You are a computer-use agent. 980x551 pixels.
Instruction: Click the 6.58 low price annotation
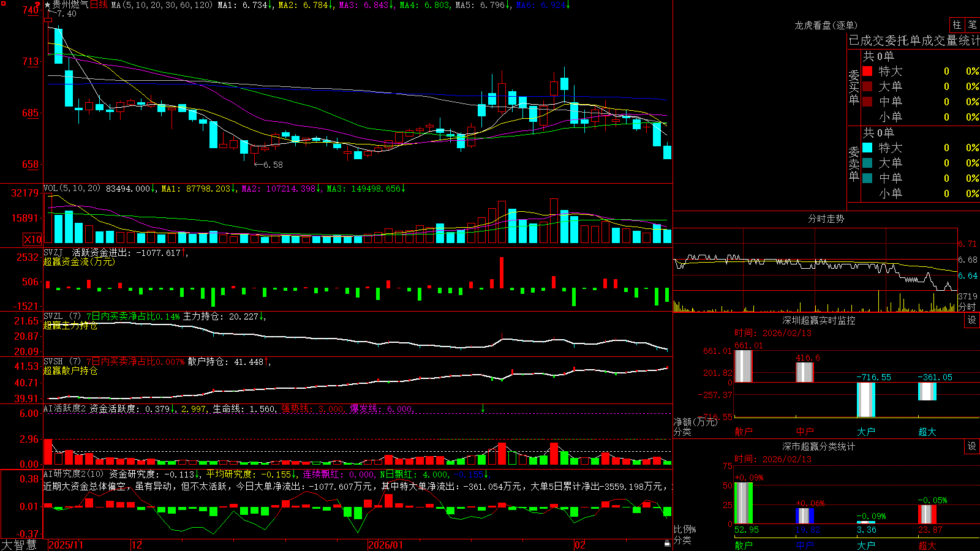tap(273, 165)
